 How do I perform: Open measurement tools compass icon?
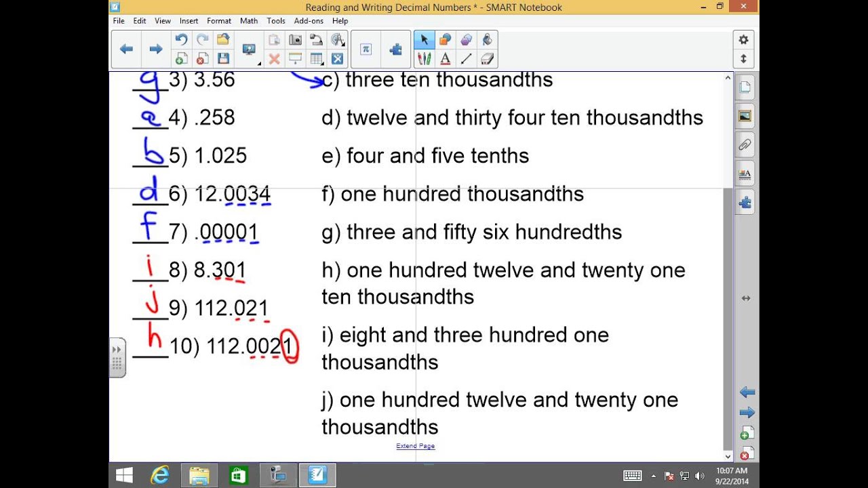pos(337,40)
